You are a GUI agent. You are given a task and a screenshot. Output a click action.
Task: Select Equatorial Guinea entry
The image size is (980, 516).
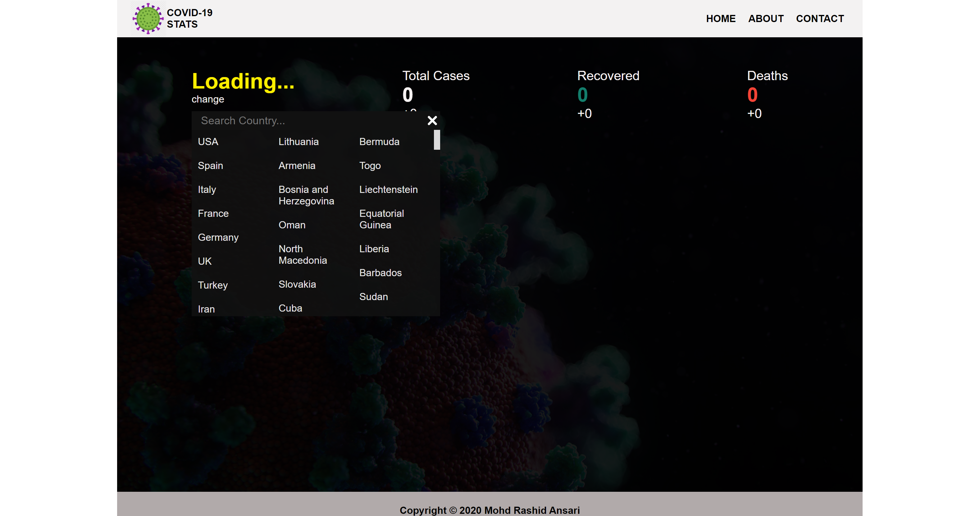[x=381, y=219]
